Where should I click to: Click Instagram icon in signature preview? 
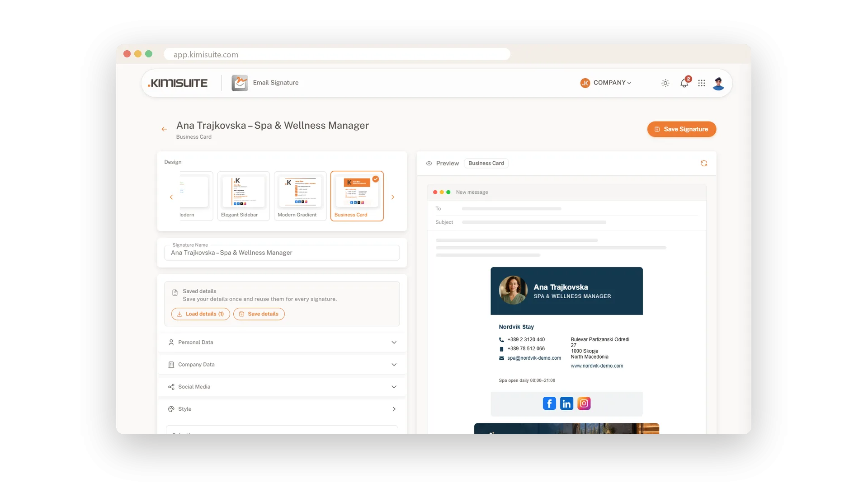(x=584, y=404)
